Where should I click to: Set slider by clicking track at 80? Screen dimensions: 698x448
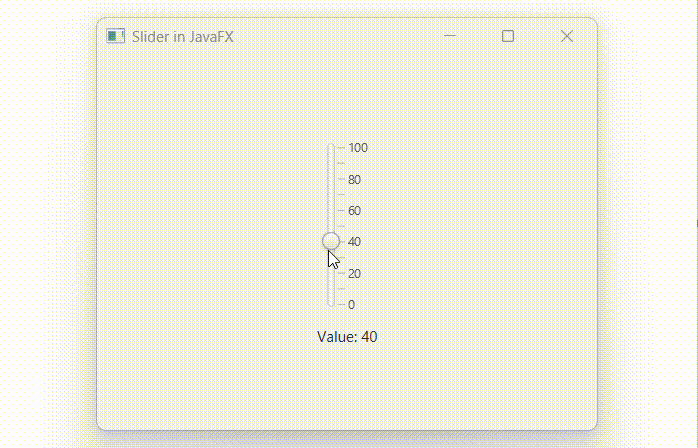(x=331, y=180)
